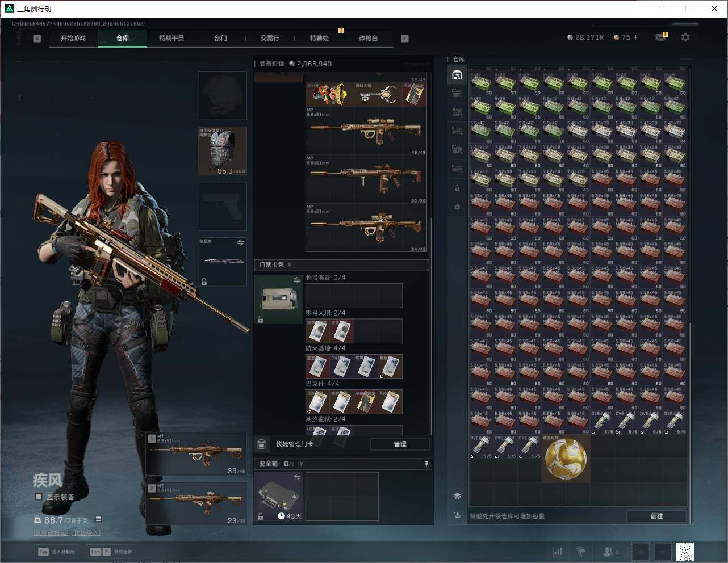
Task: Click the 航天基地 4/4 label
Action: [x=325, y=348]
